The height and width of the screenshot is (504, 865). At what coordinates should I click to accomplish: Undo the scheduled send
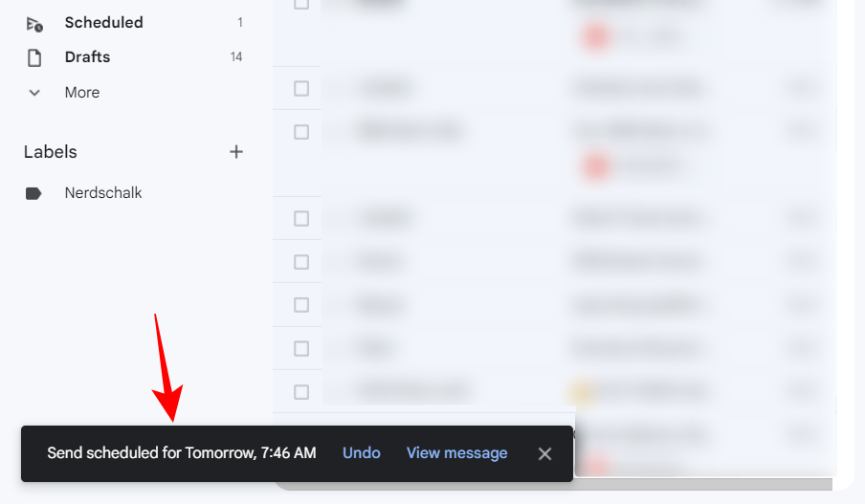point(362,453)
